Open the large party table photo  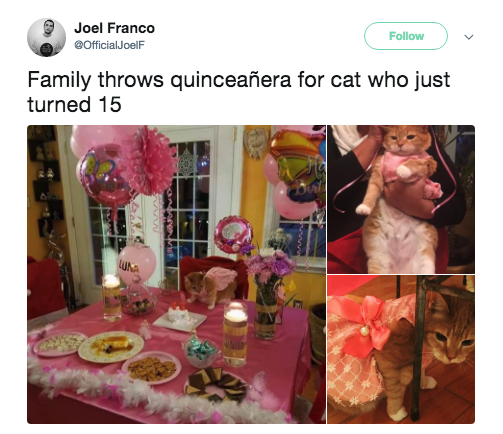176,274
